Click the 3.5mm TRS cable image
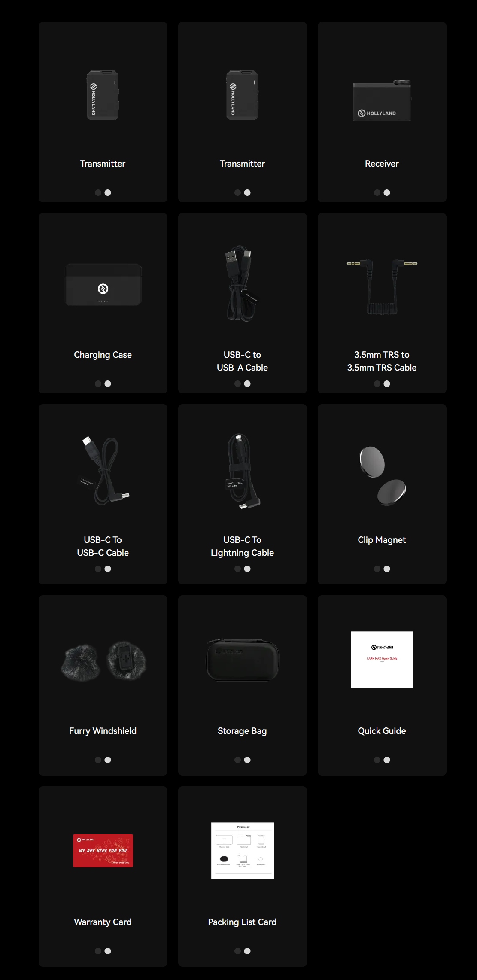 point(382,286)
